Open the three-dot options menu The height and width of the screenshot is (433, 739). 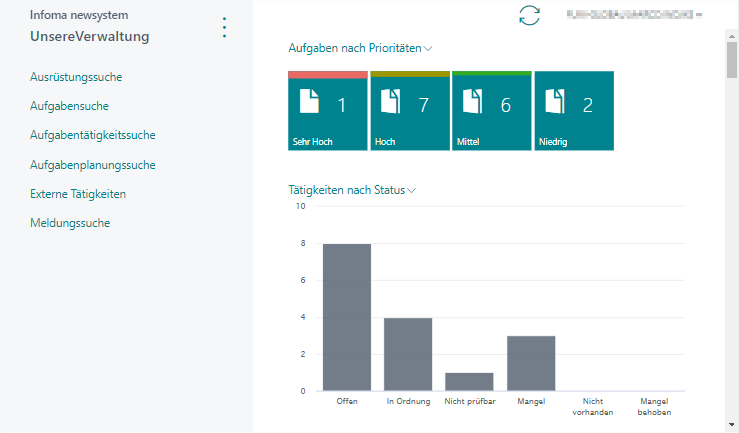coord(224,27)
